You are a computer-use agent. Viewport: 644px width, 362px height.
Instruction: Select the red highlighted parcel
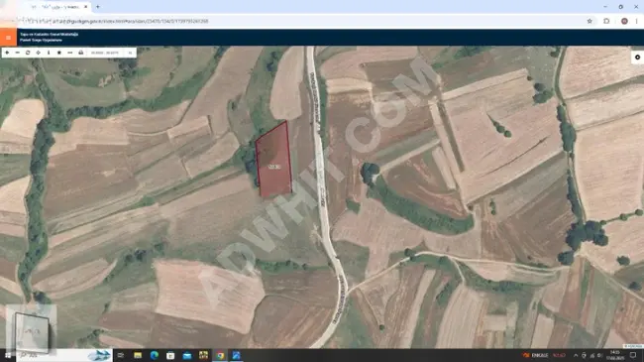pos(273,161)
